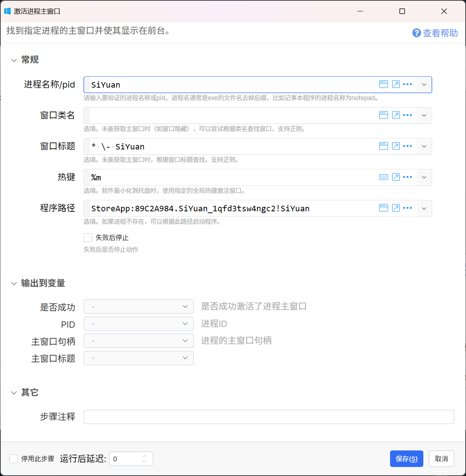The width and height of the screenshot is (466, 476).
Task: Click window picker icon in 窗口标题 row
Action: click(x=384, y=146)
